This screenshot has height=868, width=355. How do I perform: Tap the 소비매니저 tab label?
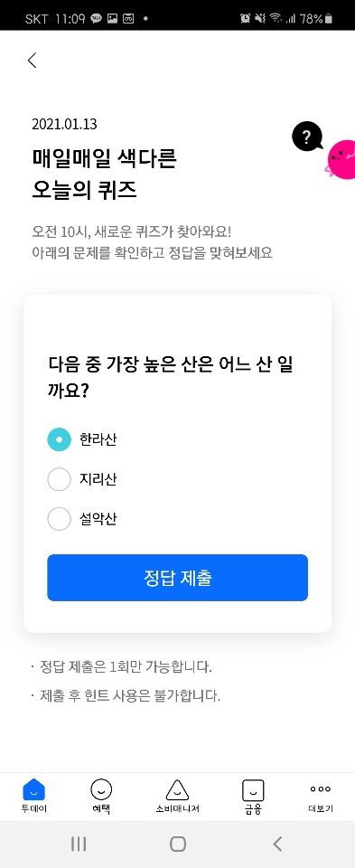(x=177, y=808)
